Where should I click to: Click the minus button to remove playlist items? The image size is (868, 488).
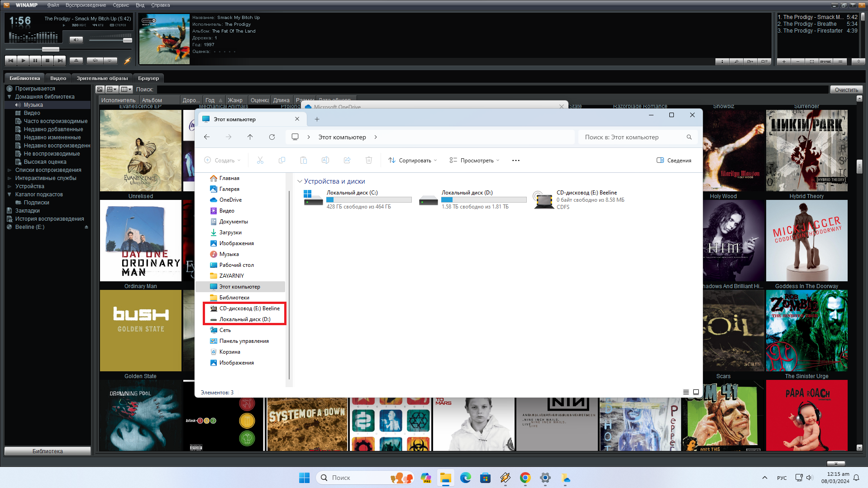point(798,62)
